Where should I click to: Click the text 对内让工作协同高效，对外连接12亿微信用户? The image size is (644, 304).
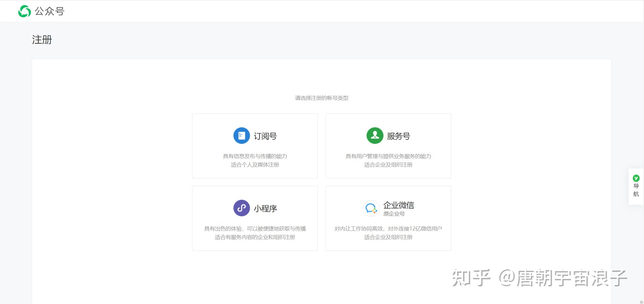388,229
